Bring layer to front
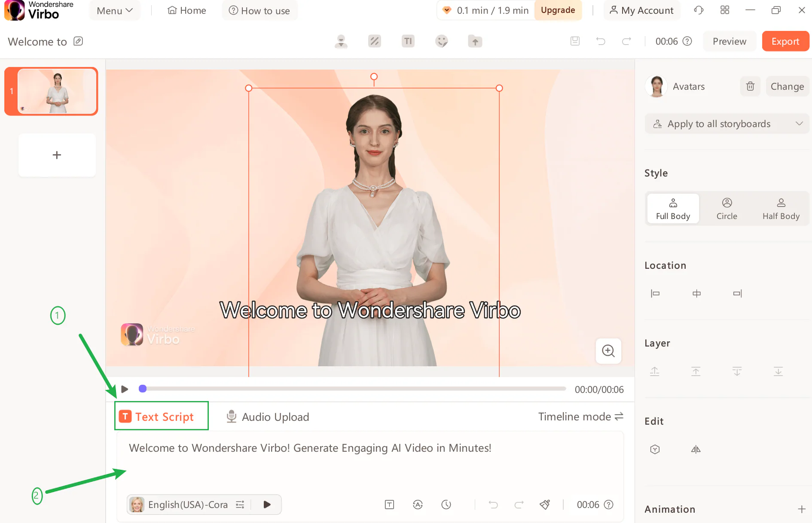The image size is (812, 523). pyautogui.click(x=696, y=371)
